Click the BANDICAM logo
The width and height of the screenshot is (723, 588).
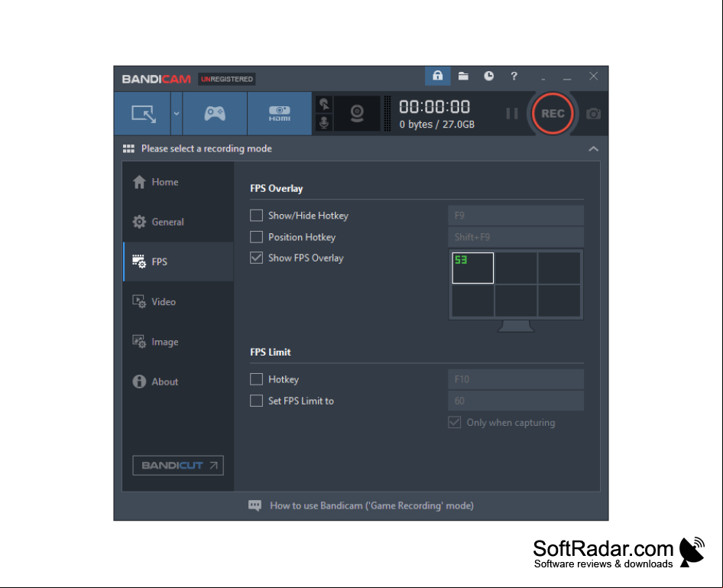157,79
